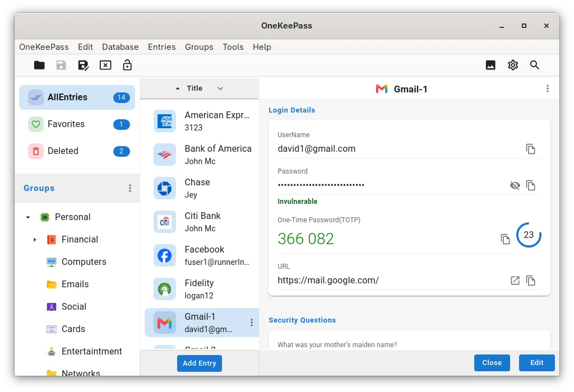
Task: Collapse the Personal group
Action: pyautogui.click(x=28, y=217)
